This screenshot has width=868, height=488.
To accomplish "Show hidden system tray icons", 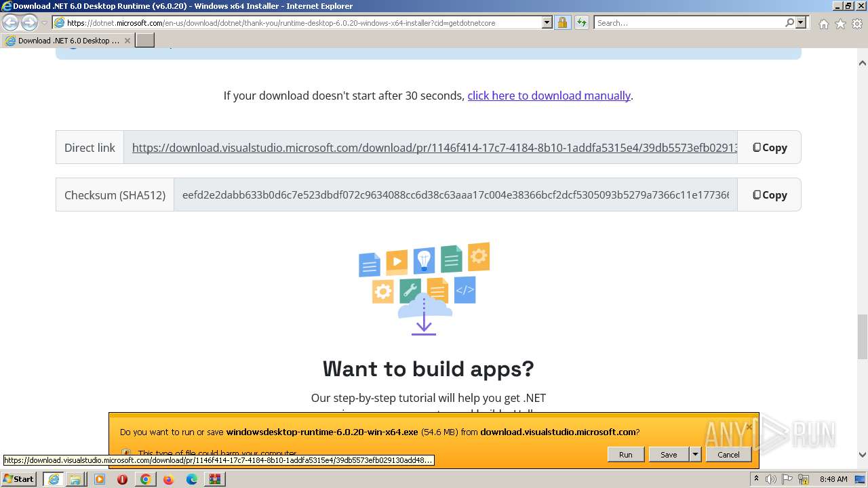I will pos(756,479).
